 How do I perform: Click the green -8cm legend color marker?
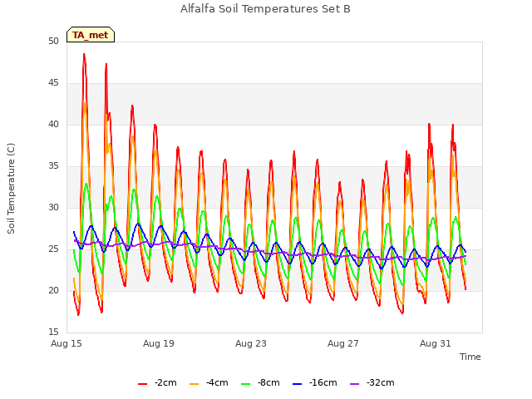coord(246,384)
